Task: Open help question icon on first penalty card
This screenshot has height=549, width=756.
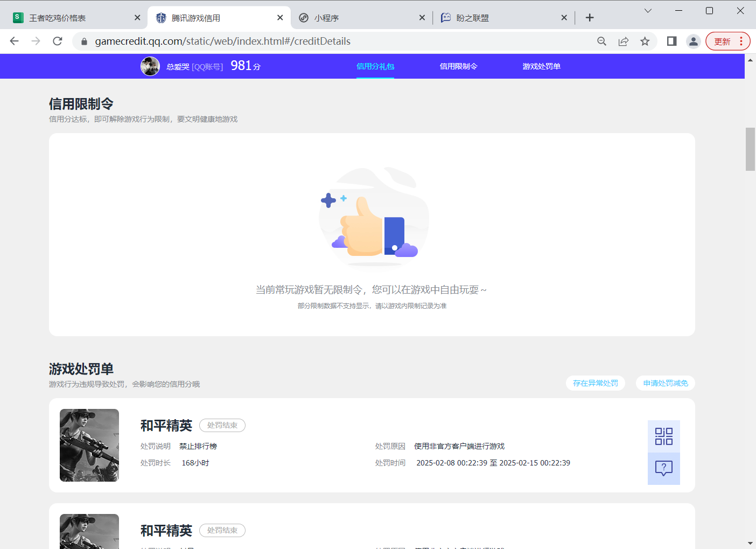Action: (x=664, y=469)
